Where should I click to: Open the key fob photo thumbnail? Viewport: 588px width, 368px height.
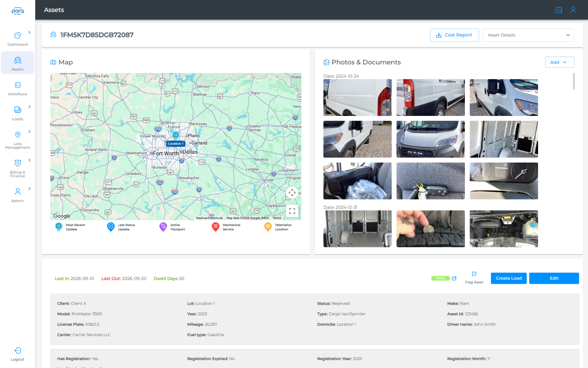(431, 181)
